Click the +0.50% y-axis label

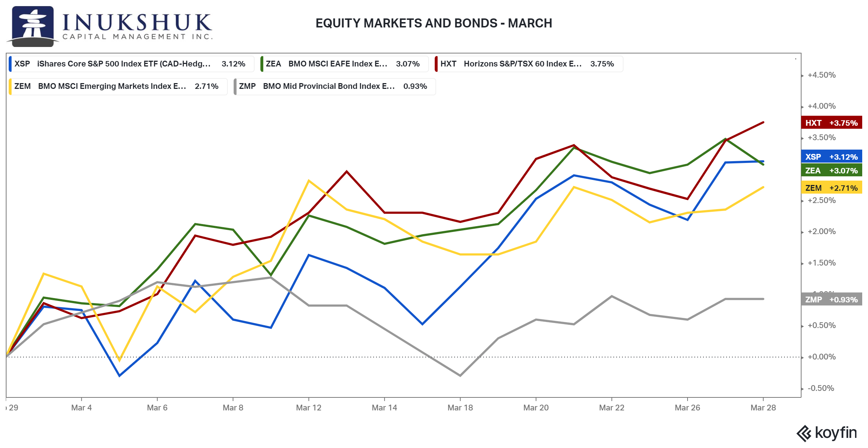822,325
